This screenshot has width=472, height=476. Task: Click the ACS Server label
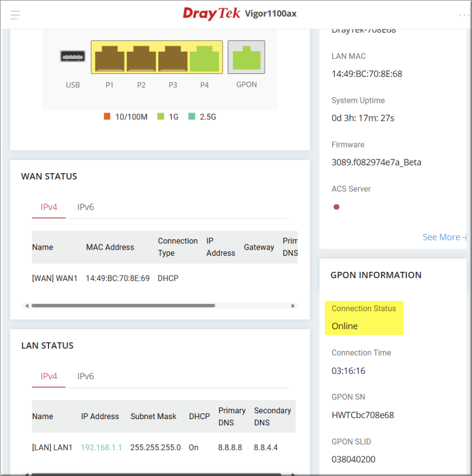pos(351,189)
